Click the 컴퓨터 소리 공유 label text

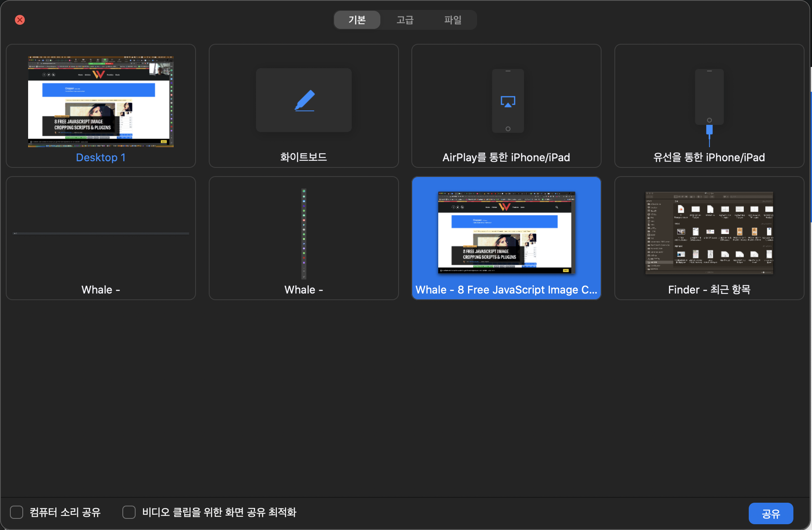click(65, 512)
